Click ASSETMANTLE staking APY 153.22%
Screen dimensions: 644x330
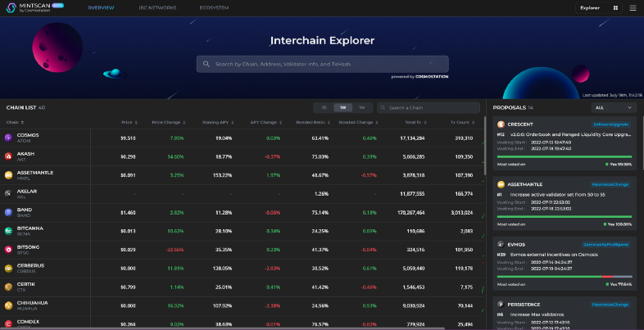point(223,175)
